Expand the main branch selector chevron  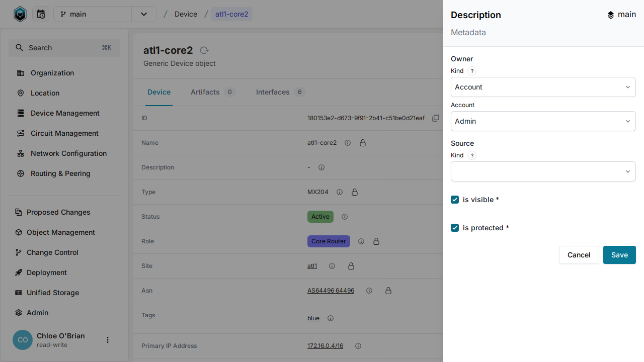click(144, 14)
